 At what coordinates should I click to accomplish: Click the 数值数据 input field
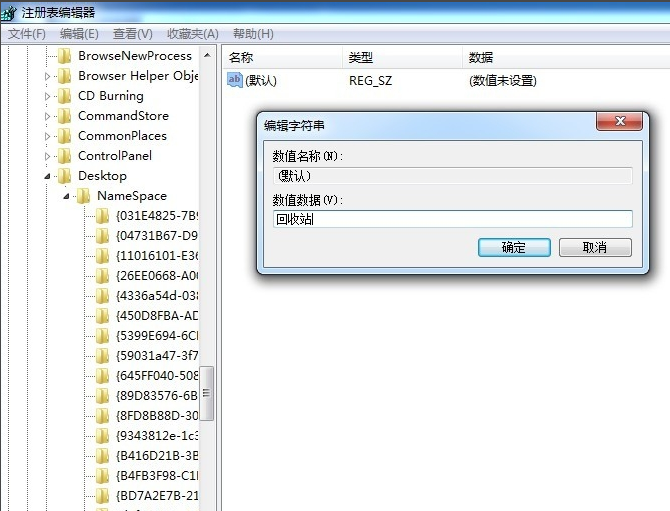453,219
